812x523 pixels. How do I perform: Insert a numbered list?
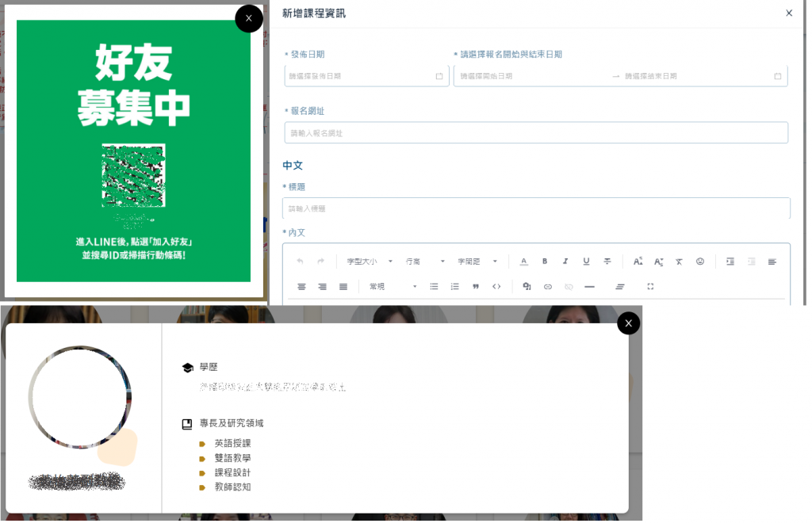tap(454, 287)
